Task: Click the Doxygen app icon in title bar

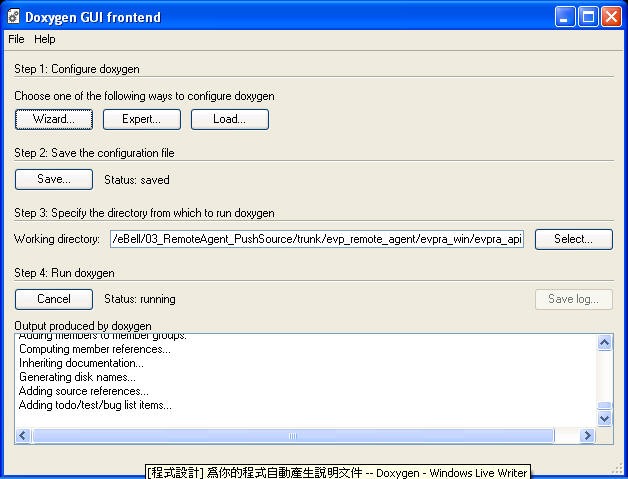Action: 14,17
